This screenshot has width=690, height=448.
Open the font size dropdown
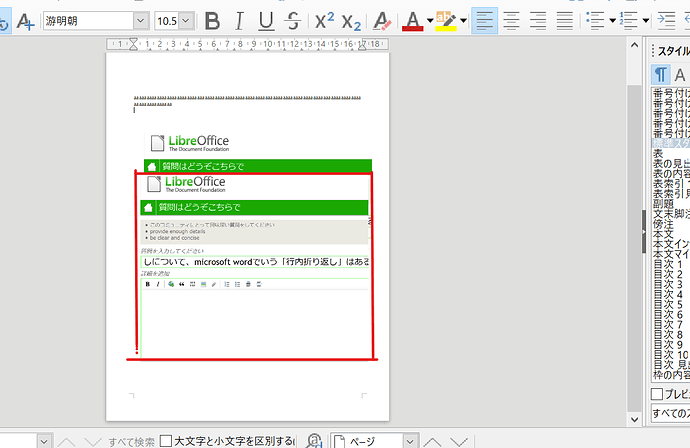[x=186, y=21]
